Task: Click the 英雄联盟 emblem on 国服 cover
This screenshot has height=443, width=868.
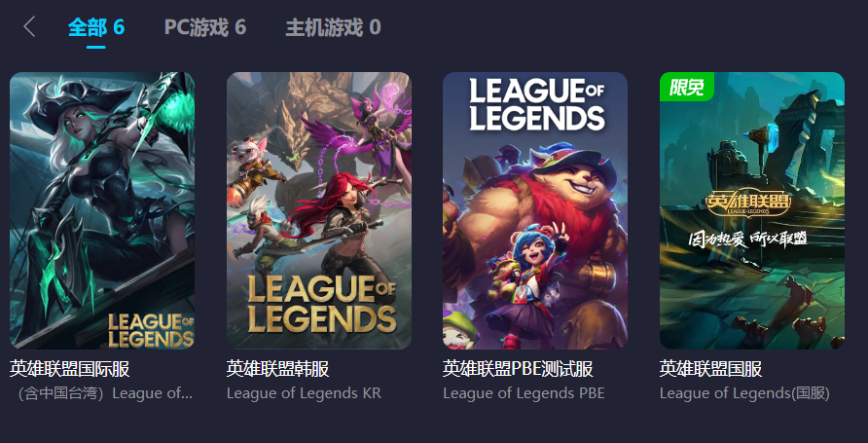Action: click(748, 203)
